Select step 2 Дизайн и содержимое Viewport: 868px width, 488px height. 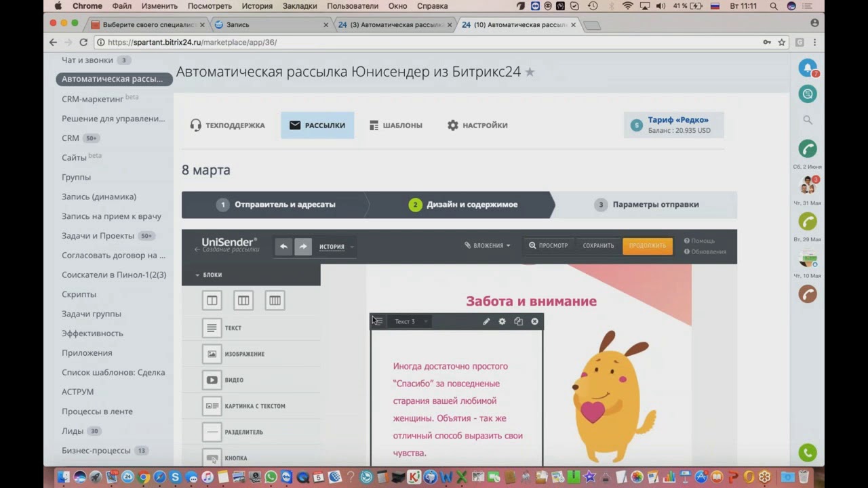[463, 205]
